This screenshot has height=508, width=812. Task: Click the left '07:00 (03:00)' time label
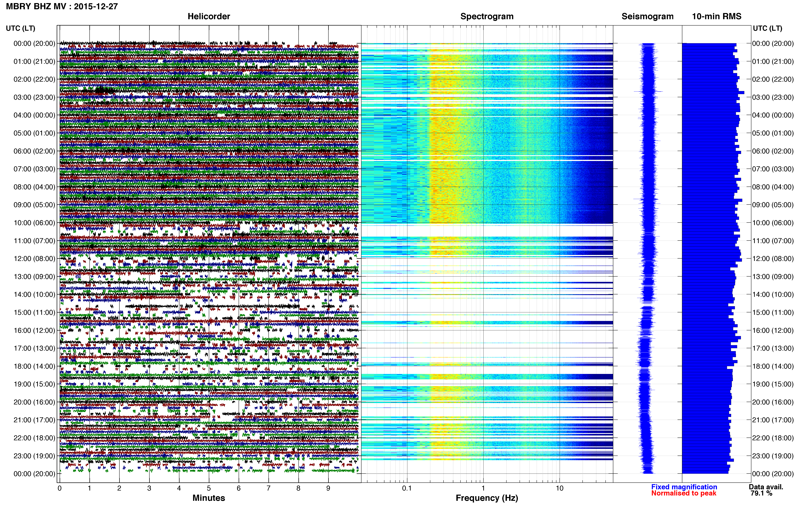(x=34, y=169)
